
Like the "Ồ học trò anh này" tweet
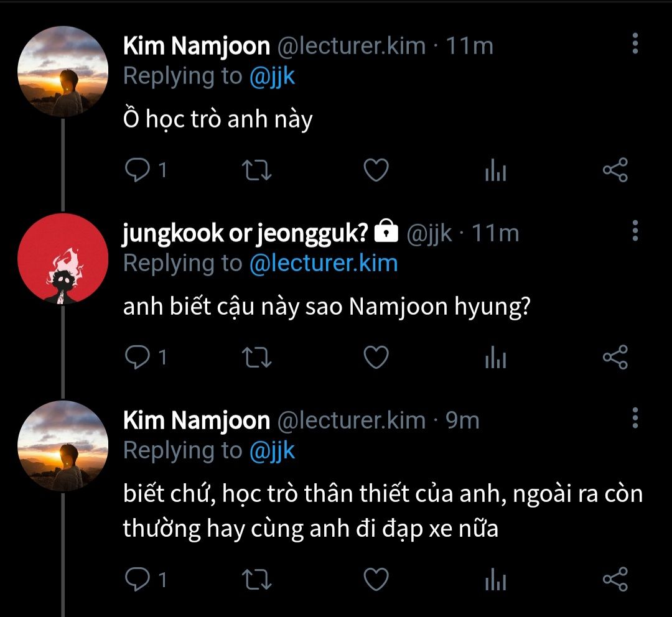pyautogui.click(x=376, y=170)
